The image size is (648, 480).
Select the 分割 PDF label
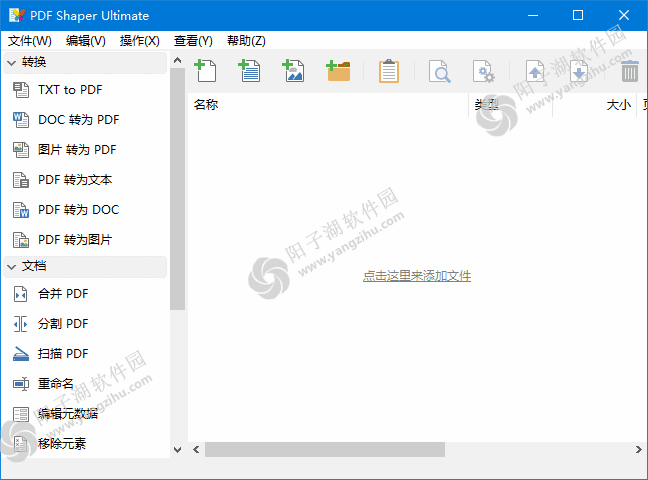pyautogui.click(x=63, y=324)
